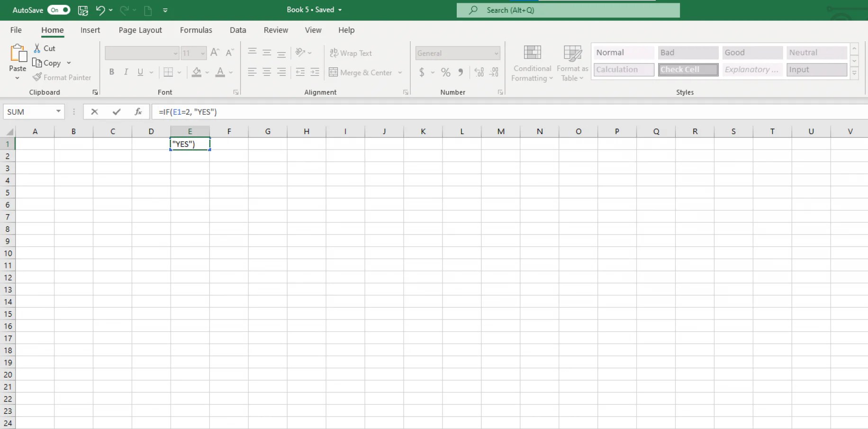Toggle italic formatting
The image size is (868, 429).
(x=126, y=72)
